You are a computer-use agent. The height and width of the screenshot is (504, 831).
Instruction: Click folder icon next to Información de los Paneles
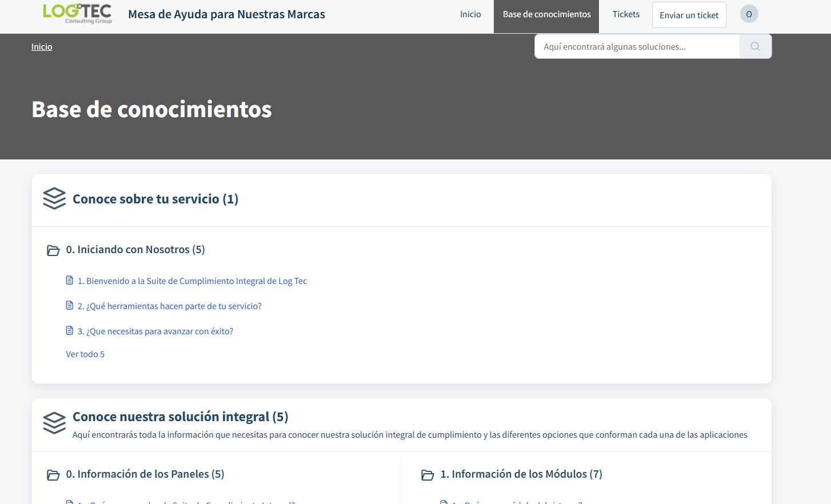(x=53, y=475)
